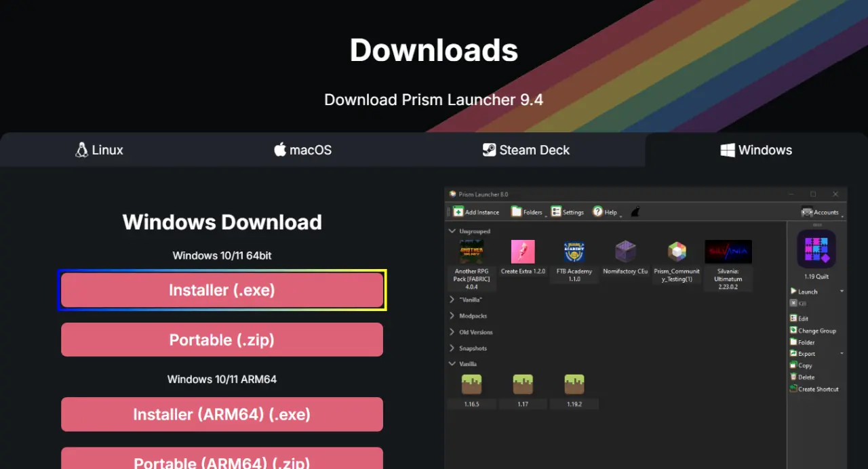Click the Delete trash icon
This screenshot has width=868, height=469.
coord(793,377)
